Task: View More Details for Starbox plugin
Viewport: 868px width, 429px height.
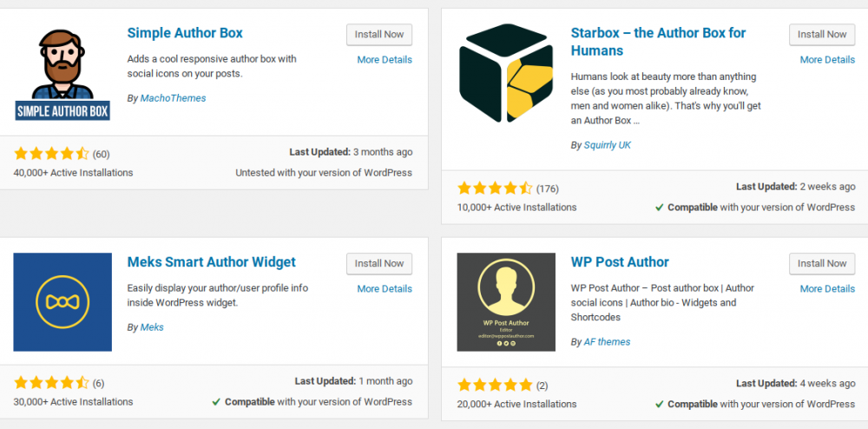Action: (x=827, y=60)
